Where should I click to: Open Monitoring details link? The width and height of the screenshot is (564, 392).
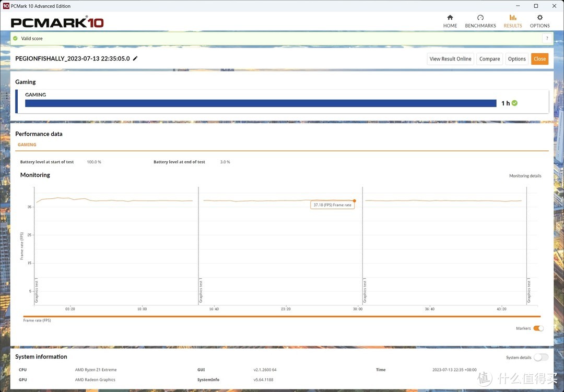(x=525, y=176)
